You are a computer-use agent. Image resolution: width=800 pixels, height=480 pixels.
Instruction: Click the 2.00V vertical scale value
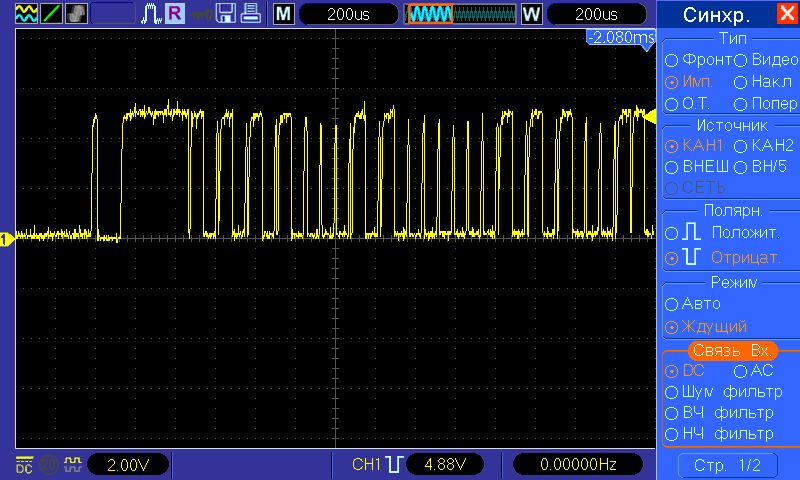[x=128, y=465]
